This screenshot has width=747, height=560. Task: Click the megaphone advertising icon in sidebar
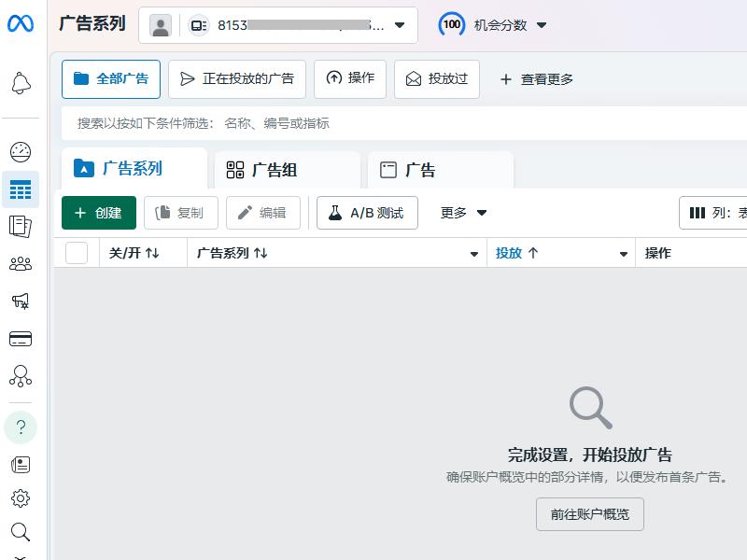pyautogui.click(x=21, y=301)
